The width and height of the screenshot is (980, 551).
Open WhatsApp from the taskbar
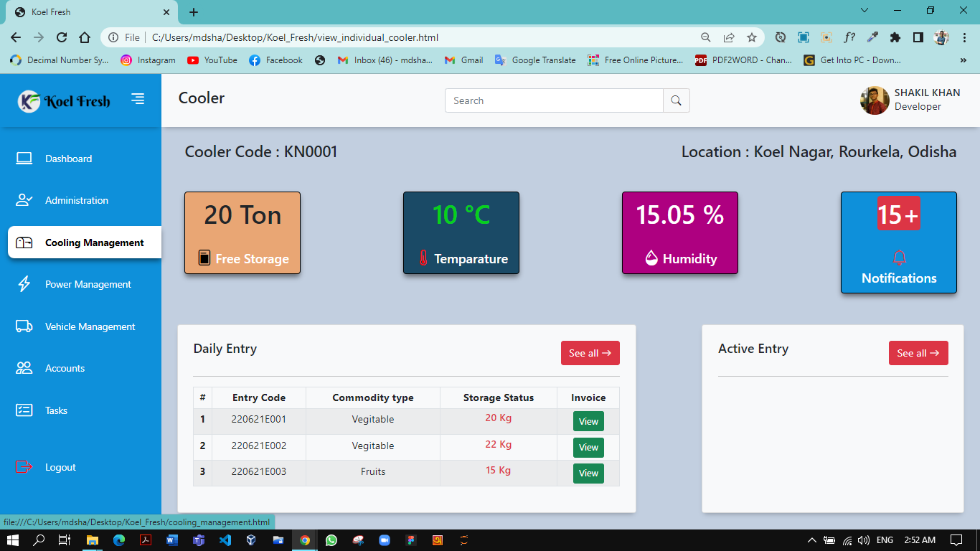pos(331,540)
